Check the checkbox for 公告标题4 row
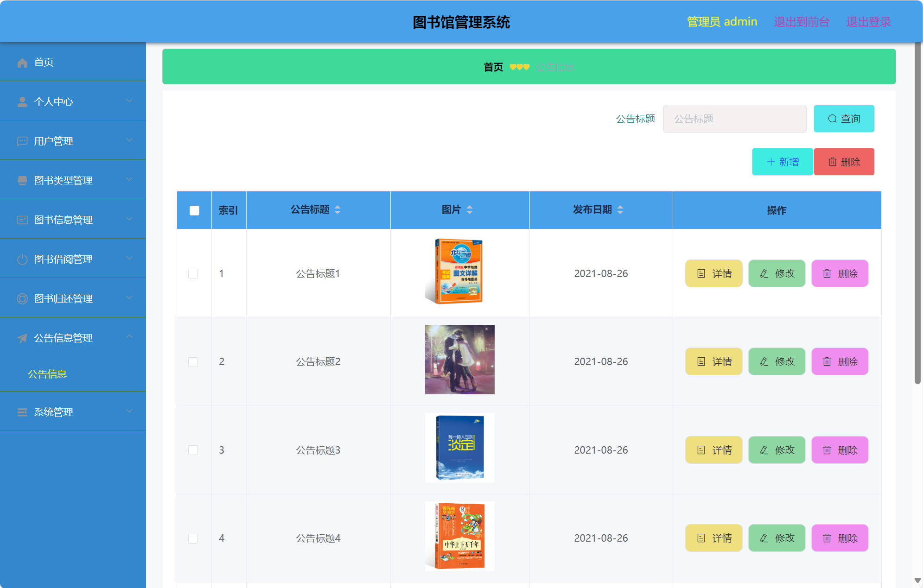The width and height of the screenshot is (923, 588). [x=193, y=537]
